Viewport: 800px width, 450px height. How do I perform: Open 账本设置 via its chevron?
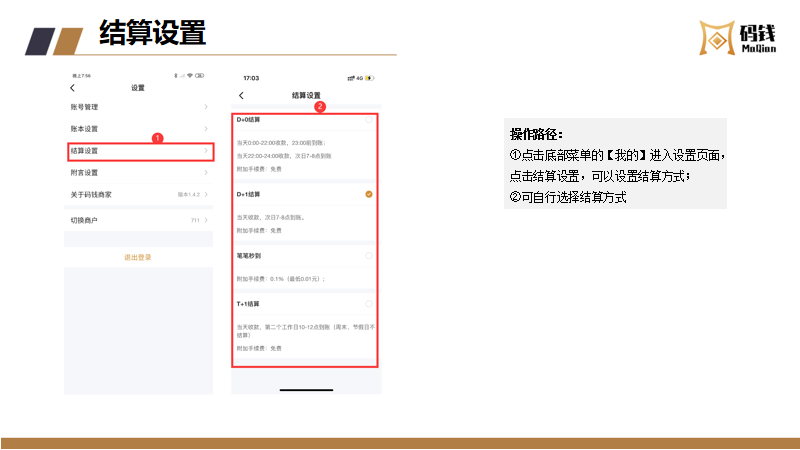(x=206, y=129)
